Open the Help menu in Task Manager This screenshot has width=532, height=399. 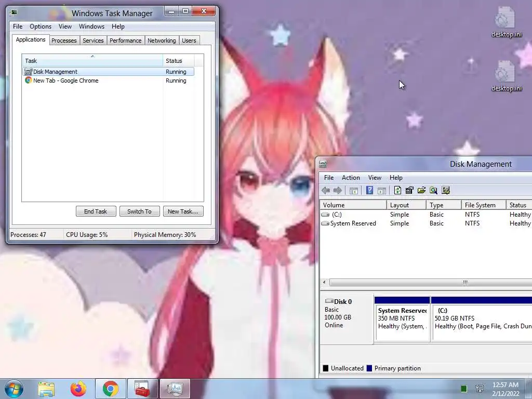click(x=118, y=26)
